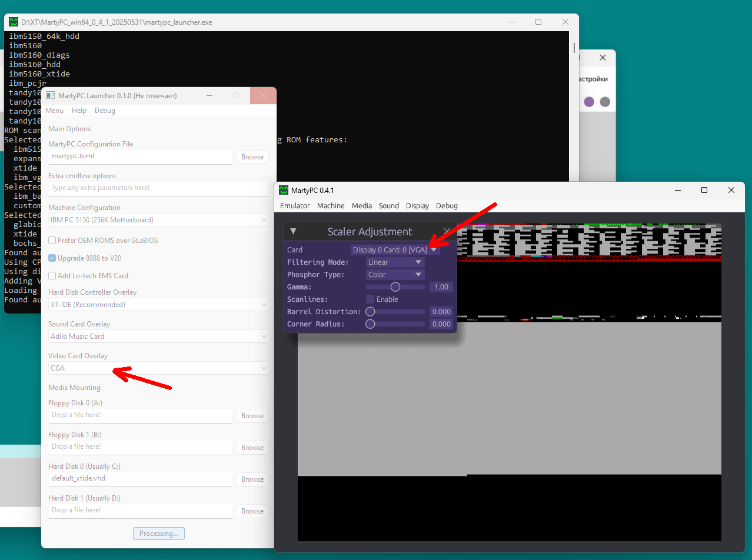The image size is (752, 560).
Task: Toggle Upgrade 8088 to V20 checkbox
Action: 52,258
